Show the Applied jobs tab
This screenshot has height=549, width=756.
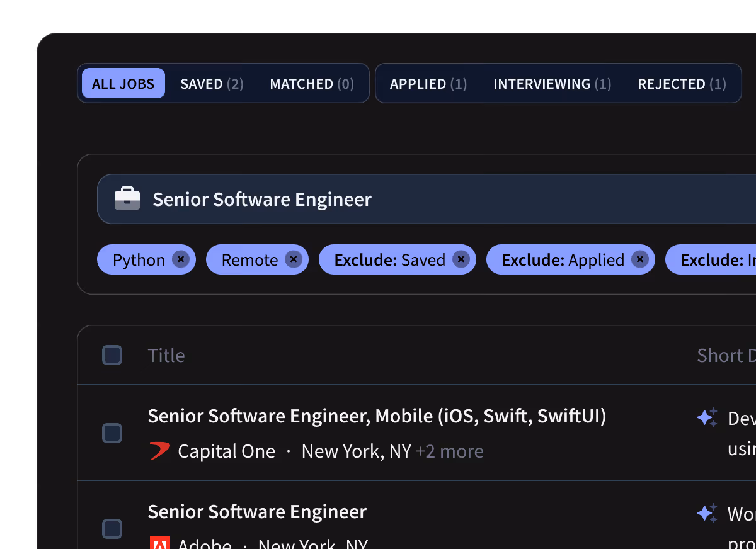click(428, 84)
